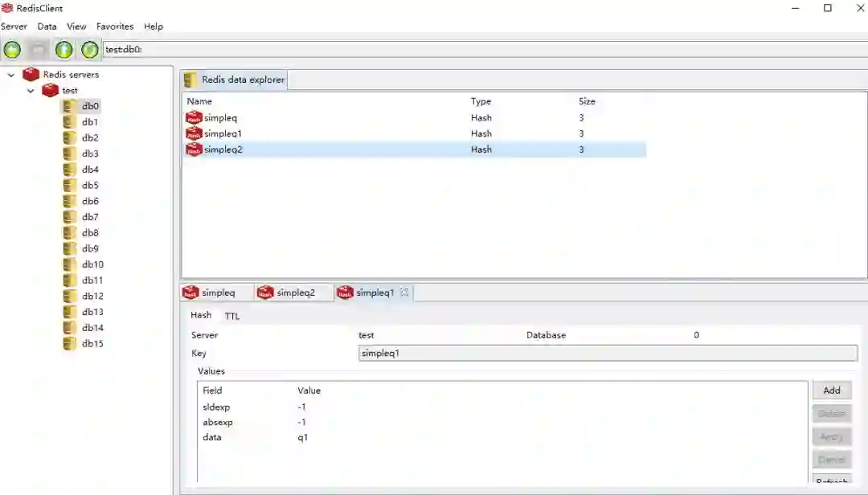The height and width of the screenshot is (495, 868).
Task: Click the greyed Delete button
Action: [832, 414]
